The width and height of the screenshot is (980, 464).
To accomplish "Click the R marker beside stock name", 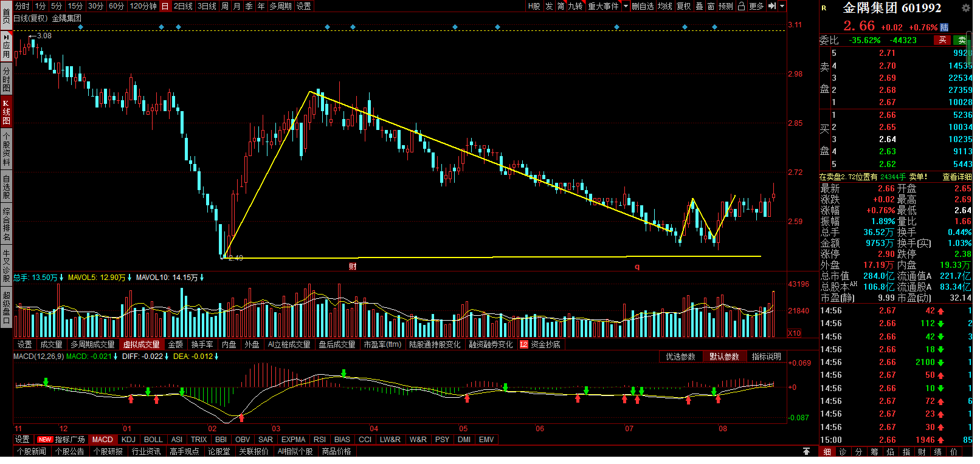I will [824, 8].
